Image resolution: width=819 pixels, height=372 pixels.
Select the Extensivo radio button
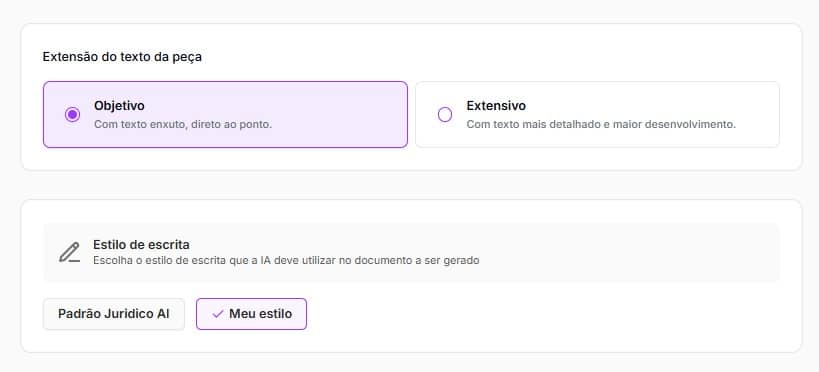pyautogui.click(x=445, y=115)
